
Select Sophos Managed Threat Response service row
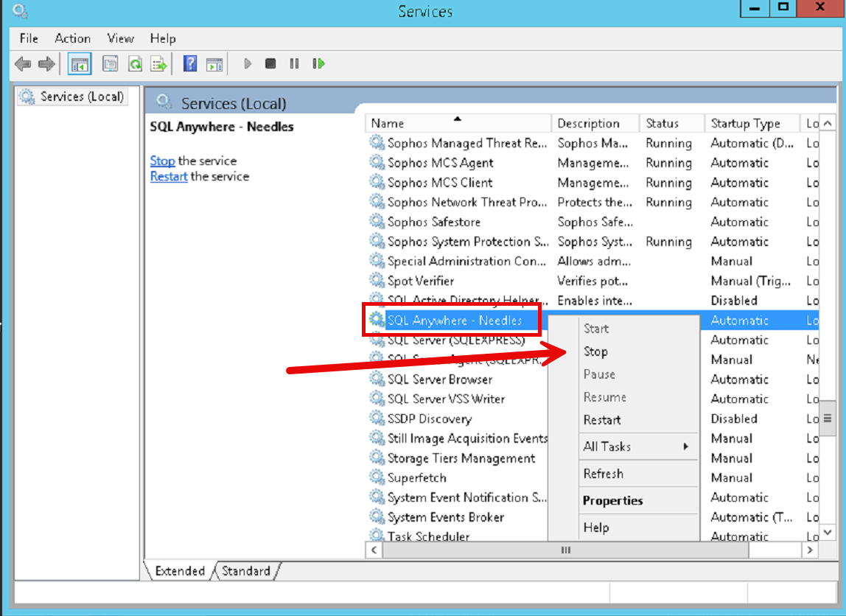tap(592, 143)
